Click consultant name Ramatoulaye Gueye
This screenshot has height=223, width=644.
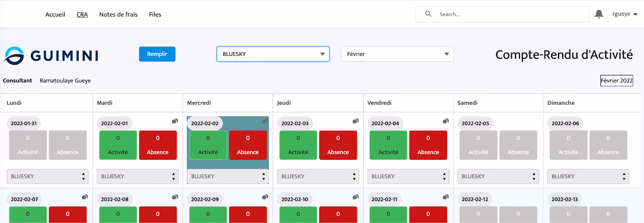click(65, 81)
